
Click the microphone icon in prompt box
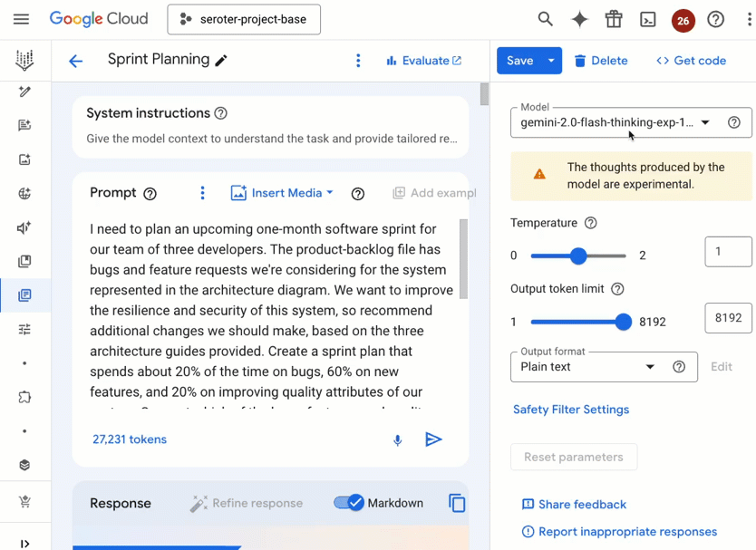click(x=397, y=440)
